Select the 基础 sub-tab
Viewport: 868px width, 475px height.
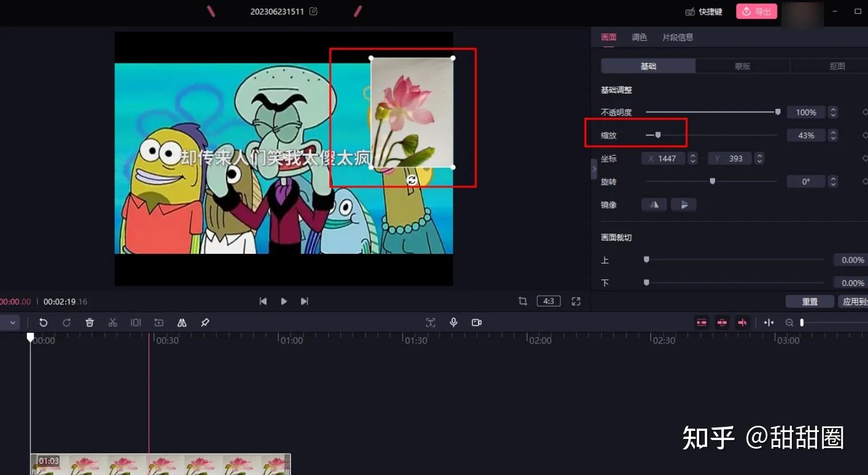pyautogui.click(x=648, y=66)
